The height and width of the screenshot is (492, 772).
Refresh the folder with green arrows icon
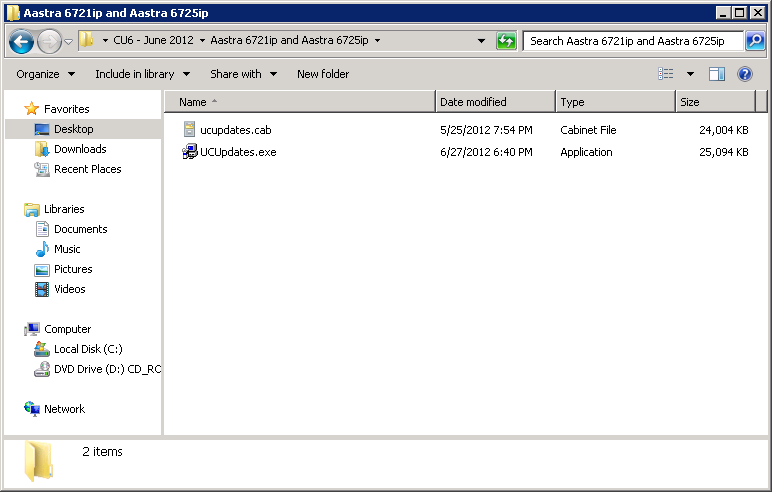[x=506, y=41]
